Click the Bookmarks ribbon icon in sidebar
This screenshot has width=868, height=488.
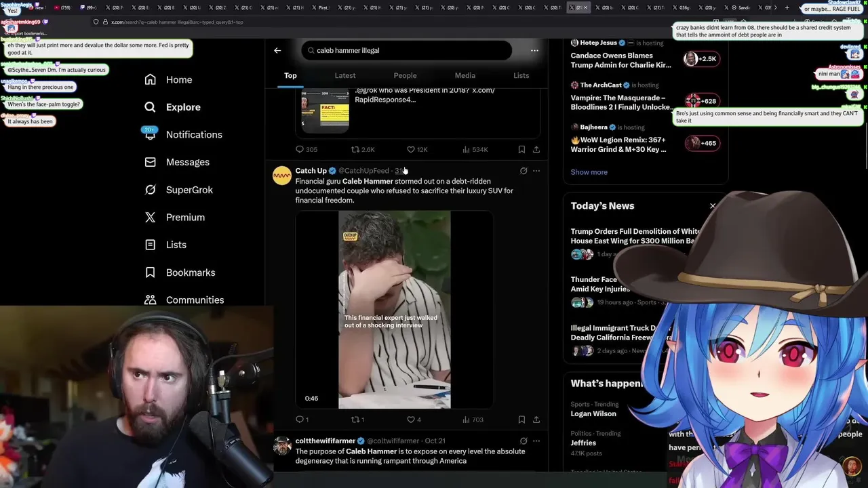click(151, 272)
